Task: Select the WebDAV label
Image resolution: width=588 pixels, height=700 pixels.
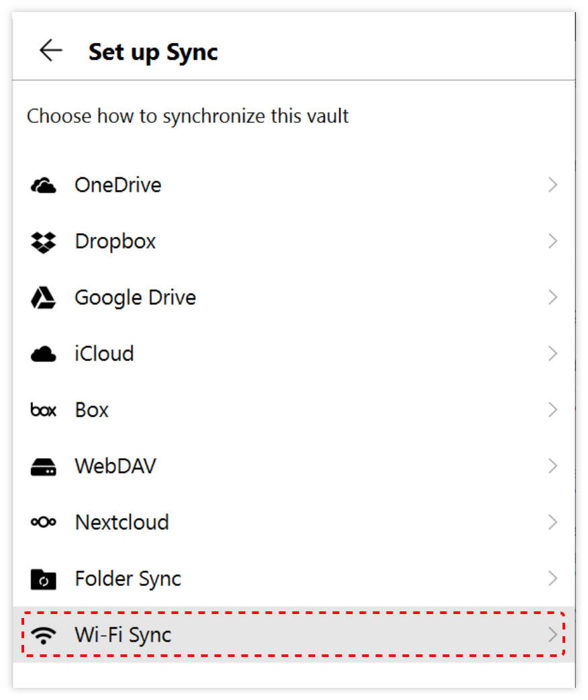Action: [x=115, y=466]
